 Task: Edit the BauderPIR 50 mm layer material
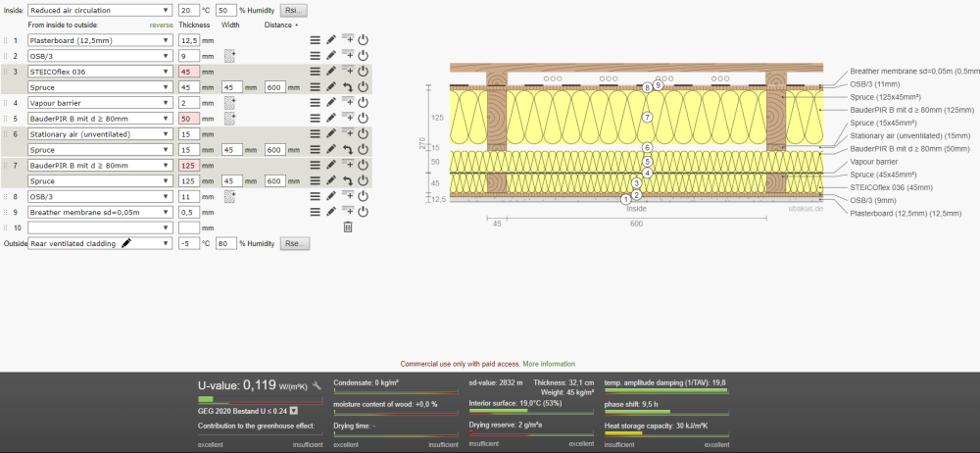(x=331, y=119)
